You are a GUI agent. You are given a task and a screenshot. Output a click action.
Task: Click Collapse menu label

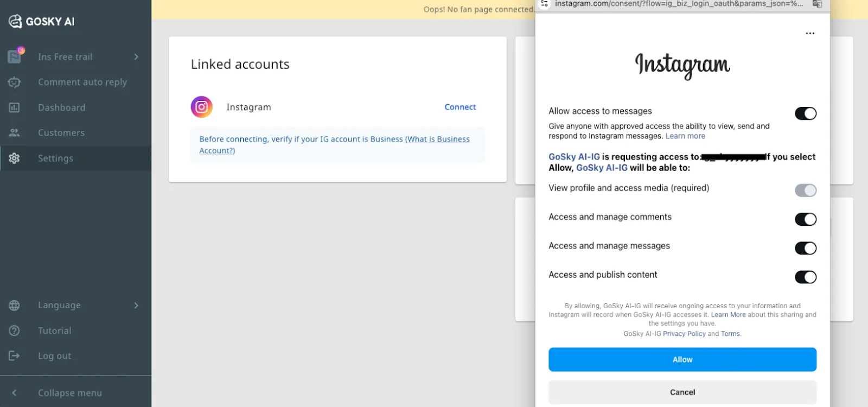[70, 393]
